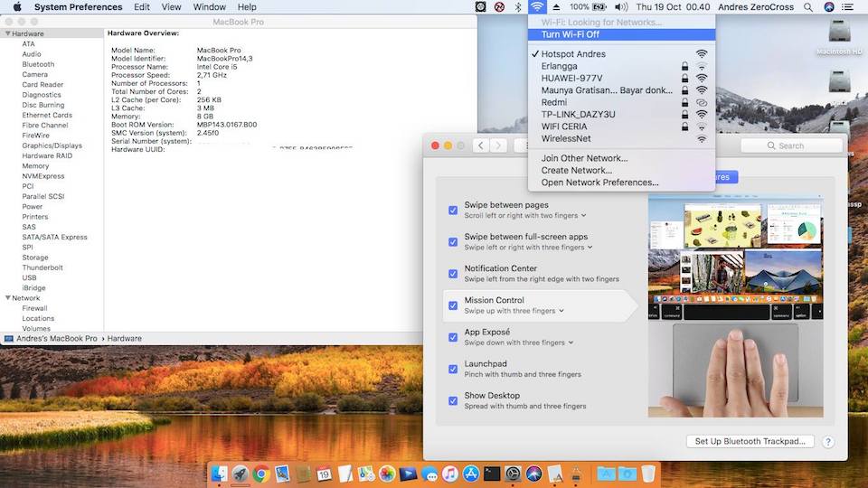Screen dimensions: 868x488
Task: Open 'Swipe up with three fingers' dropdown
Action: coord(514,311)
